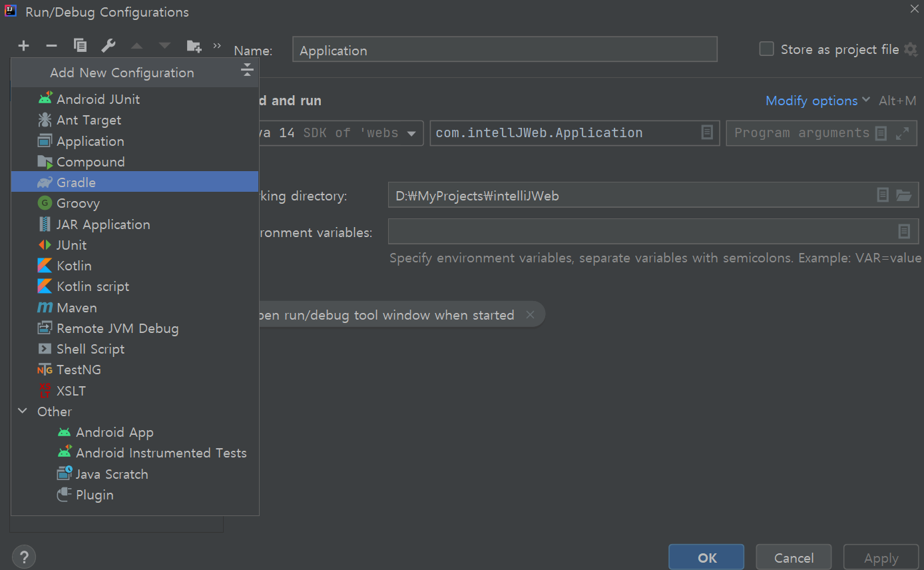The width and height of the screenshot is (924, 570).
Task: Choose JUnit from the configuration list
Action: [x=134, y=245]
